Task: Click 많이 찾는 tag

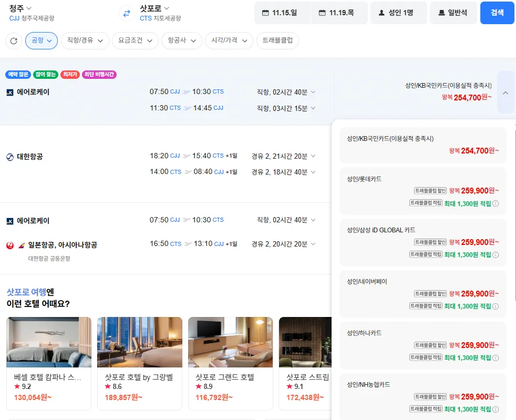Action: click(x=46, y=75)
